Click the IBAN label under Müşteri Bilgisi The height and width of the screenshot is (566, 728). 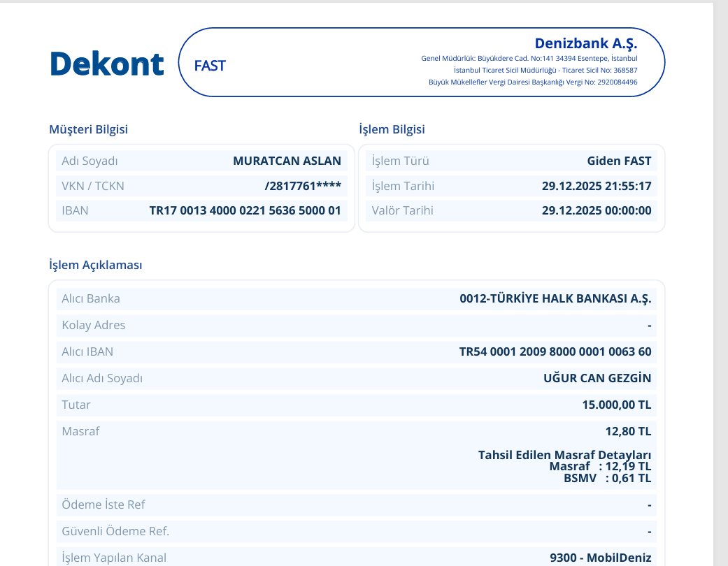(x=75, y=210)
